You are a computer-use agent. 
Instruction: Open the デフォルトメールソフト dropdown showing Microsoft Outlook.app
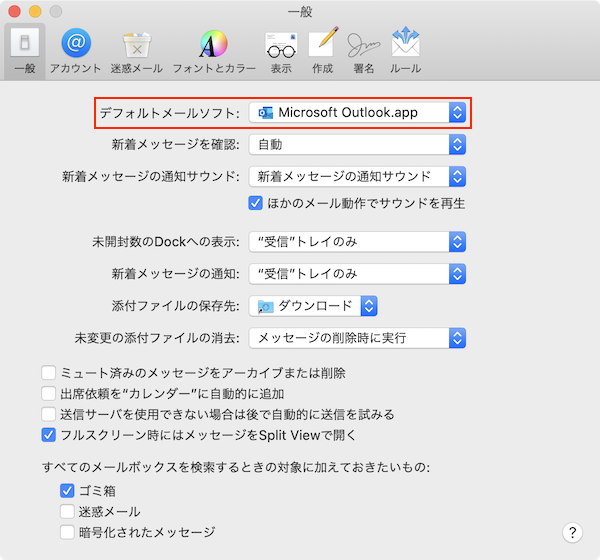tap(357, 113)
